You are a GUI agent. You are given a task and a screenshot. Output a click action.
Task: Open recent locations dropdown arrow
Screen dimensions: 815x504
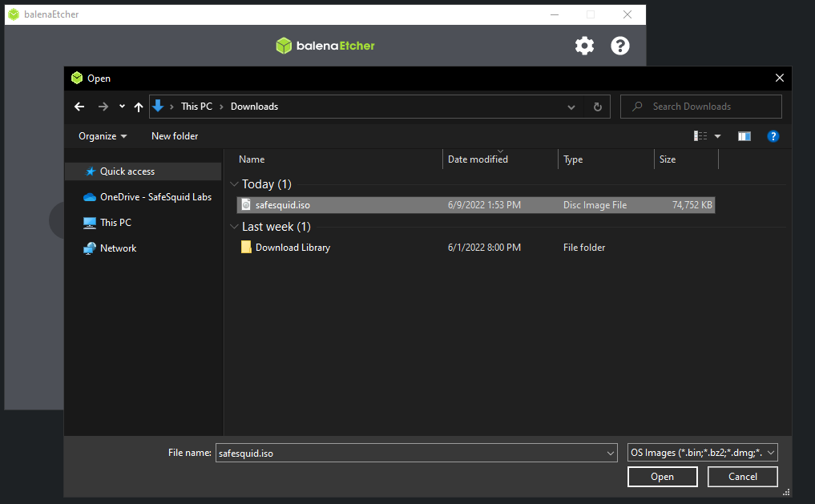pyautogui.click(x=122, y=107)
